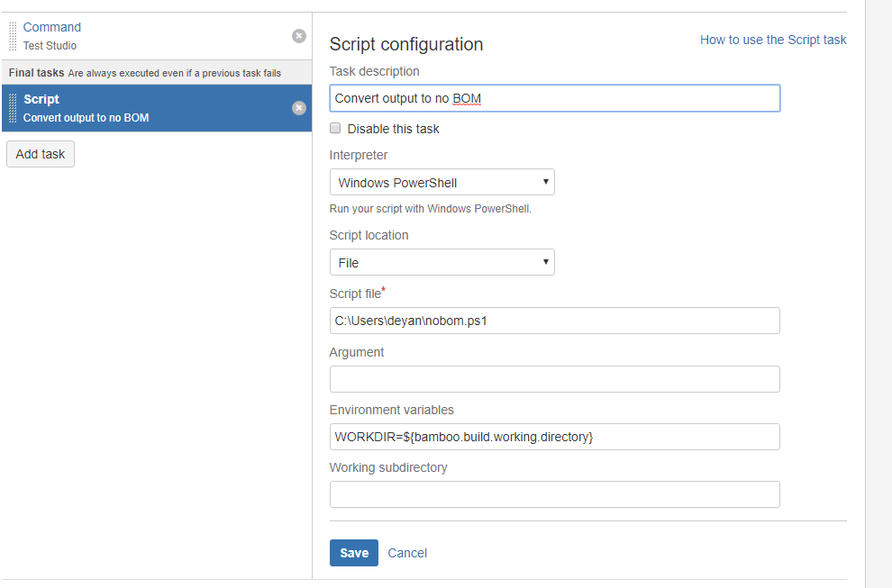Viewport: 892px width, 588px height.
Task: Focus the Working subdirectory field
Action: click(x=555, y=494)
